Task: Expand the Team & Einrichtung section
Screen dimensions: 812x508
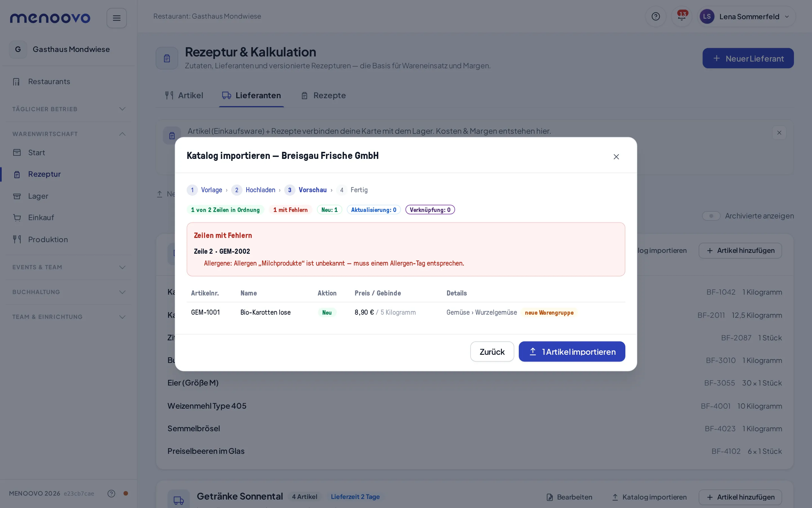Action: 69,317
